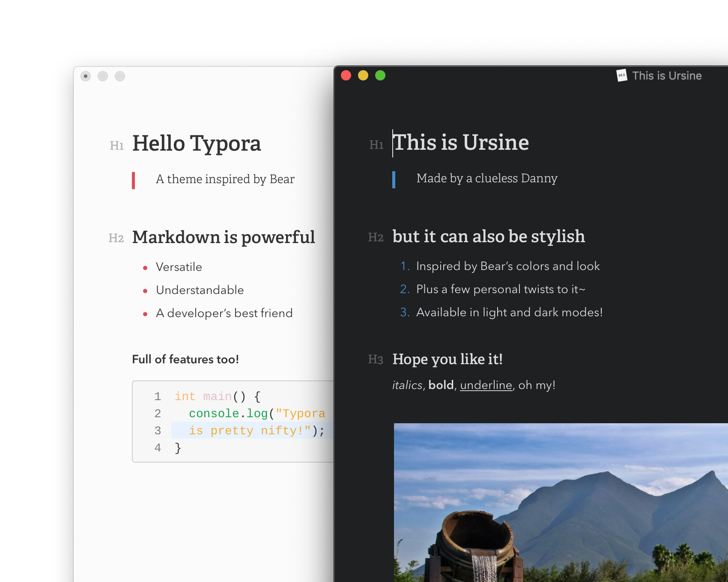Click list item 'Available in light and dark modes!'
The height and width of the screenshot is (582, 728).
click(x=510, y=312)
